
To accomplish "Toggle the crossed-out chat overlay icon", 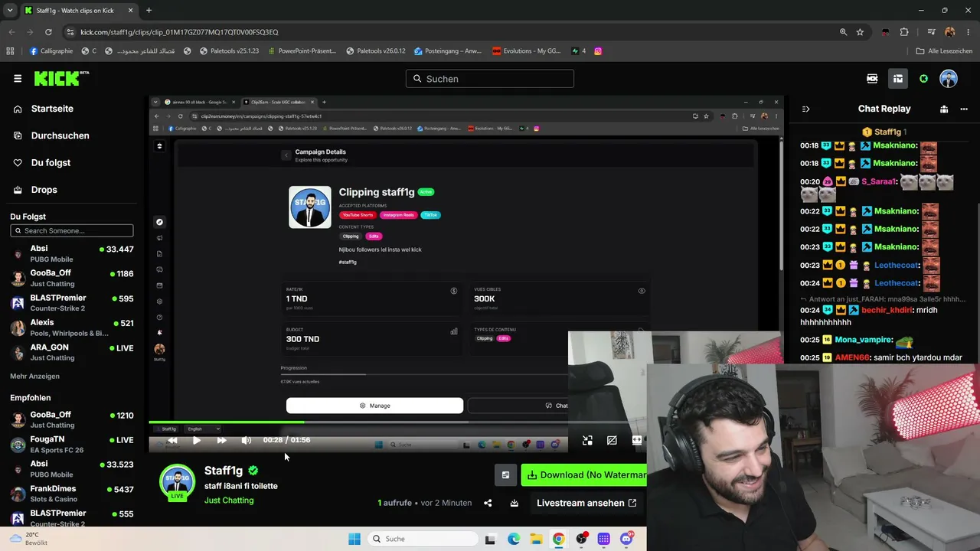I will pos(612,440).
